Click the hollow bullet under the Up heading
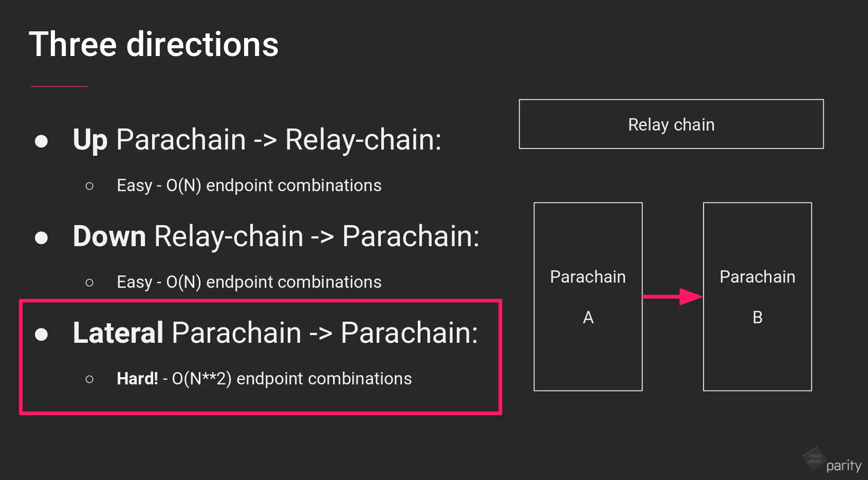Viewport: 868px width, 480px height. click(89, 186)
